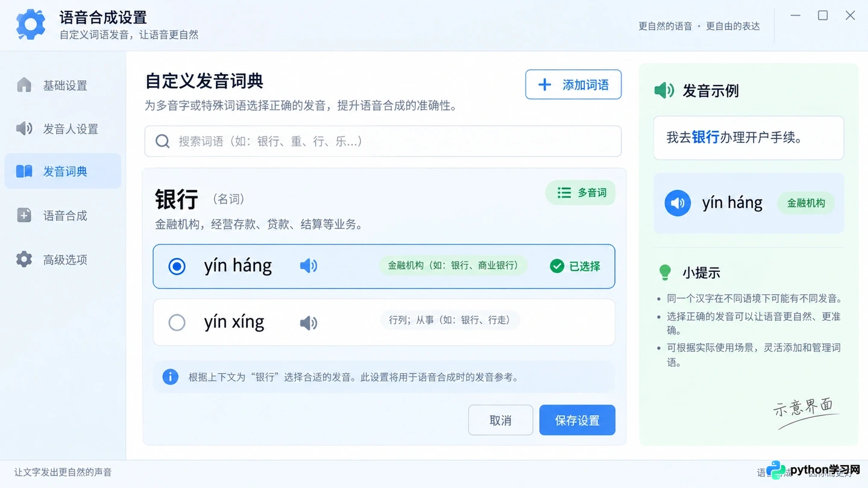
Task: Click the 多音词 tag button
Action: pyautogui.click(x=580, y=193)
